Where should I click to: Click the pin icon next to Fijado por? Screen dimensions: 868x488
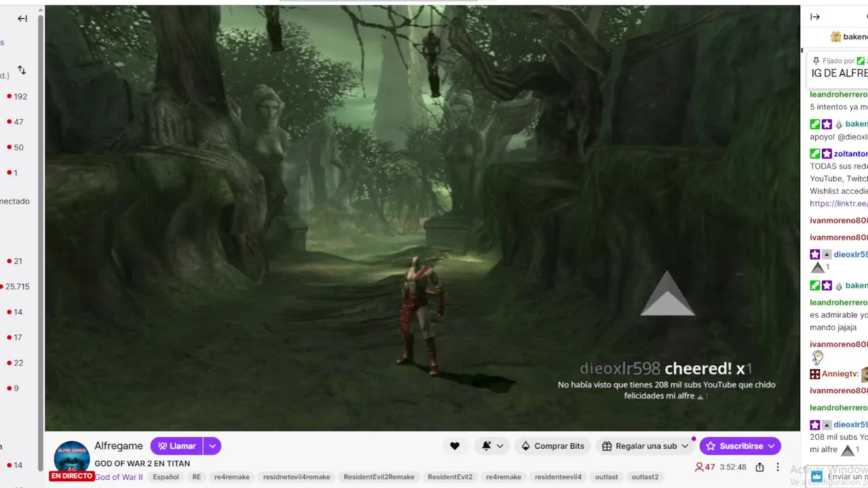[816, 60]
